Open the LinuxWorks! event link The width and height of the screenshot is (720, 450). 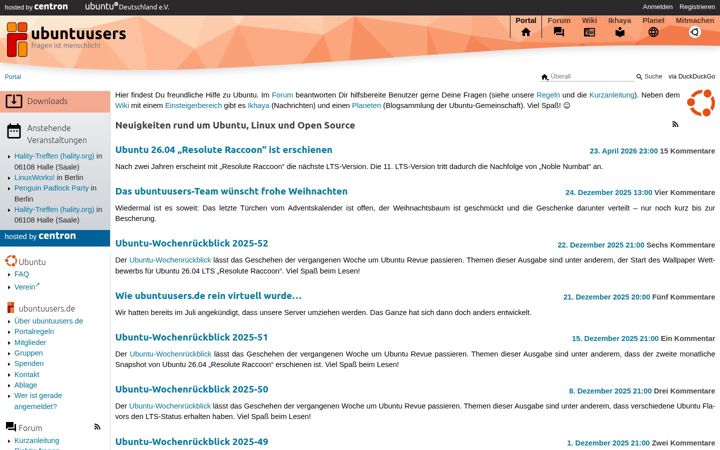pos(34,177)
